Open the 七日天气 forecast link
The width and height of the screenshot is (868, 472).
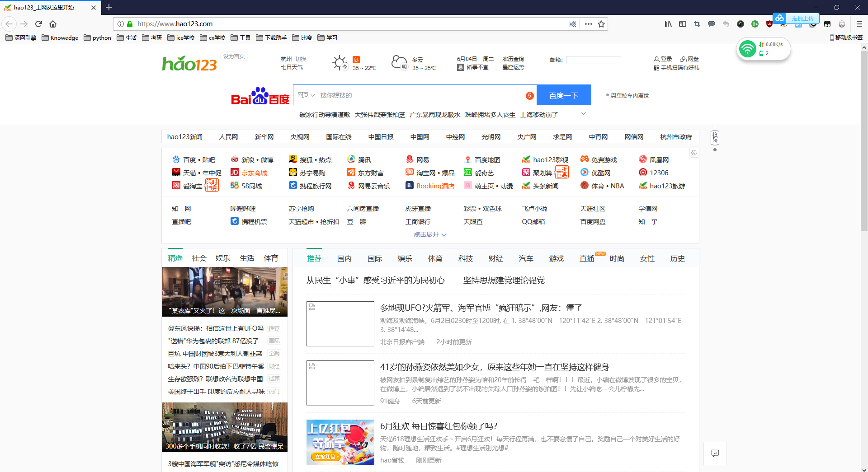click(x=292, y=67)
